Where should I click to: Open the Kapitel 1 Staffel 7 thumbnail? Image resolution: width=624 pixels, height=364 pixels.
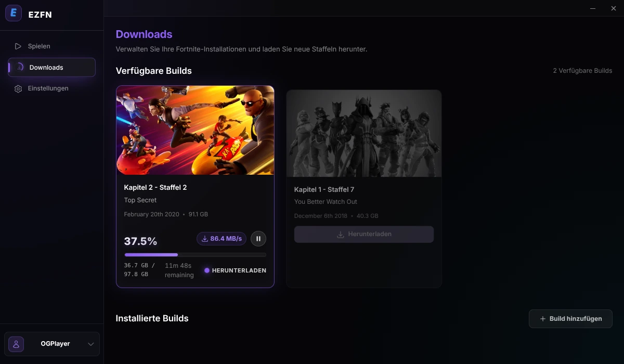(364, 133)
